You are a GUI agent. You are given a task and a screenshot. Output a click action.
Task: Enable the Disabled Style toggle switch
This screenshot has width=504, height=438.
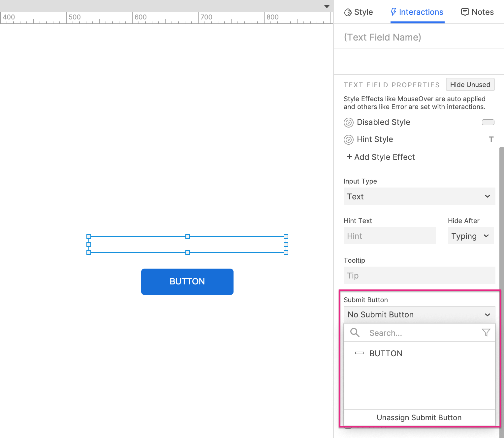point(488,122)
